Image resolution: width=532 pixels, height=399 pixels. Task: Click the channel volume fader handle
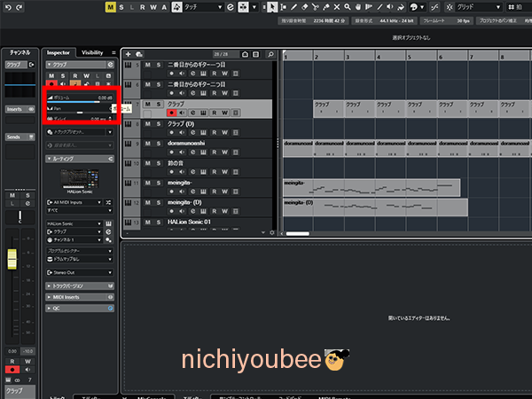(12, 259)
